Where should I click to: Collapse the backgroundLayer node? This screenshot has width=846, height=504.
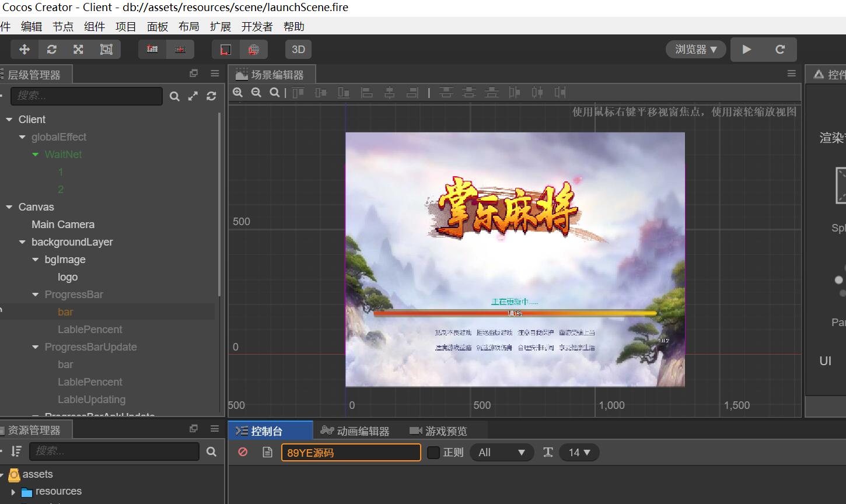22,242
